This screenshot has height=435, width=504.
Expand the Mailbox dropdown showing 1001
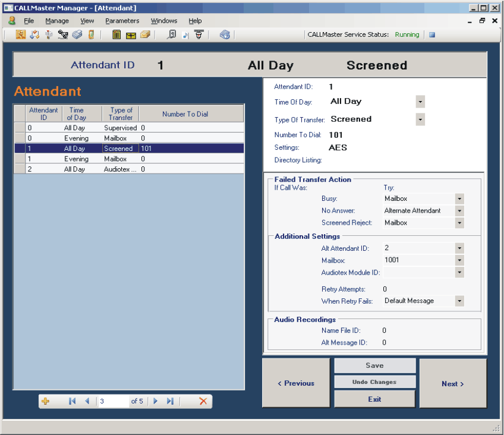coord(459,260)
